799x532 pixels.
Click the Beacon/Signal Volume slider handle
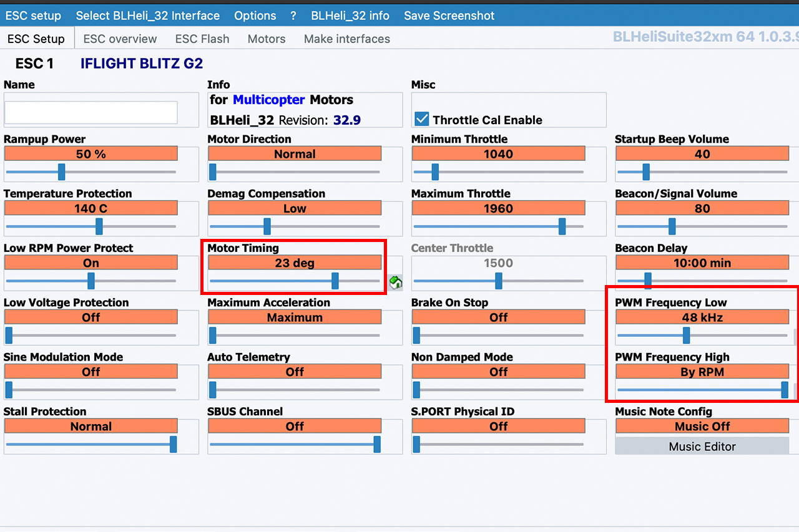click(x=672, y=226)
